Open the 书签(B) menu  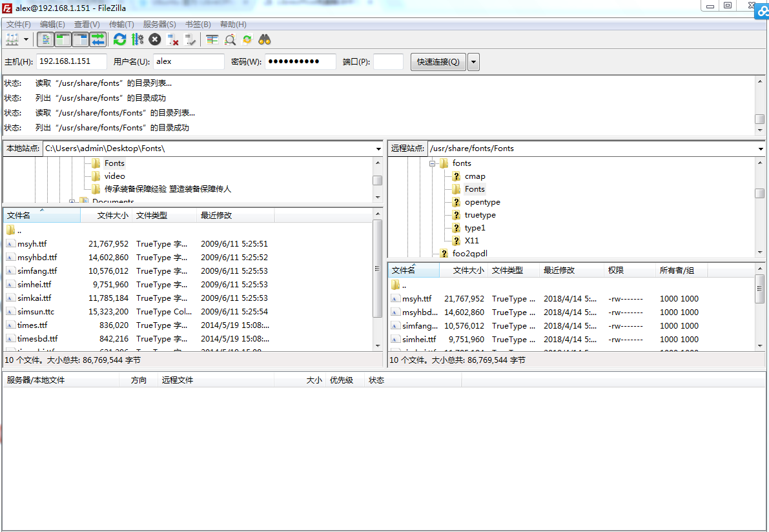[x=198, y=25]
